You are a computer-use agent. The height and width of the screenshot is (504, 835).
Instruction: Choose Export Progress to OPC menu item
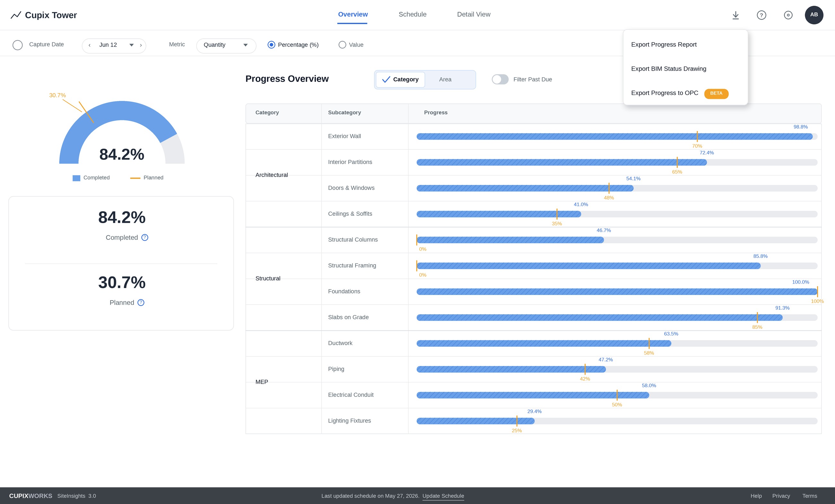(685, 93)
